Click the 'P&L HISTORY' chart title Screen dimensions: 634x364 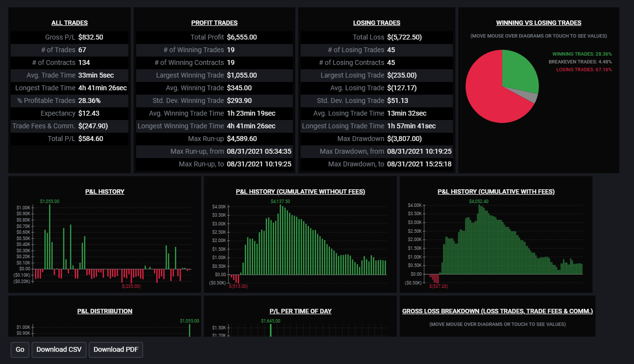tap(105, 192)
